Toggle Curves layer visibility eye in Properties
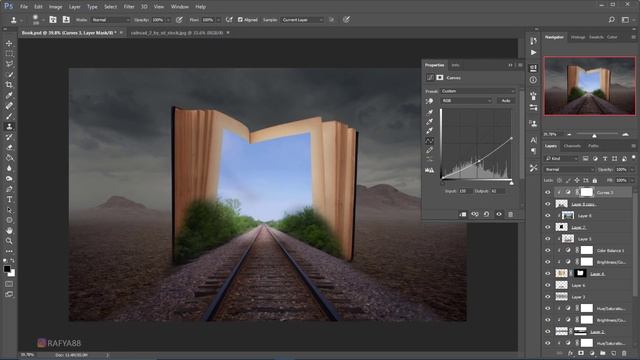 pos(499,214)
